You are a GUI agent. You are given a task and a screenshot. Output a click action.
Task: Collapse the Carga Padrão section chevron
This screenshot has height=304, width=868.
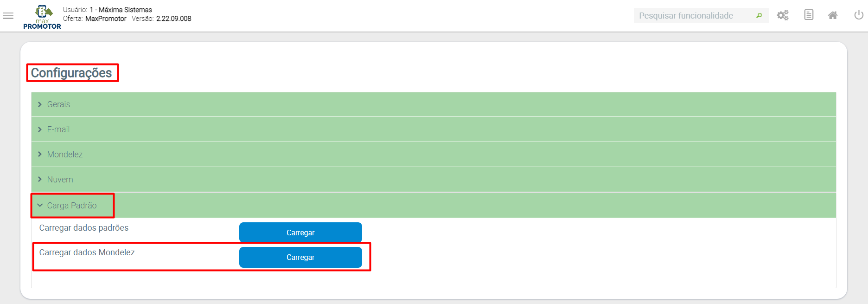click(40, 205)
